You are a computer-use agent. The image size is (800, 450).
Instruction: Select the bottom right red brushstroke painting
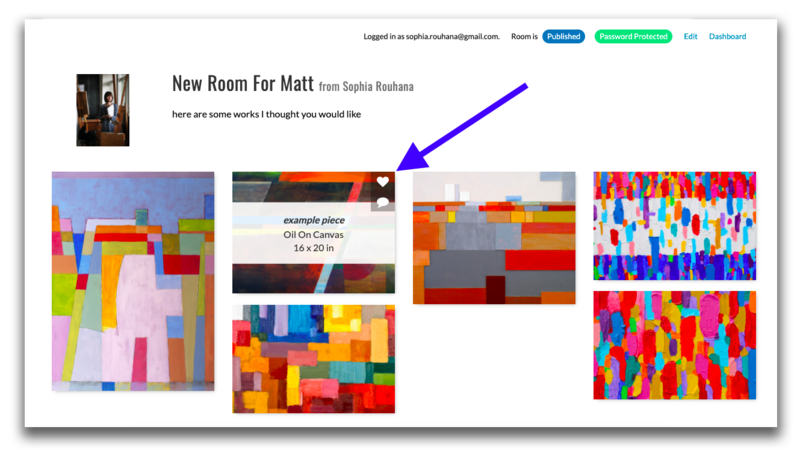pos(674,345)
